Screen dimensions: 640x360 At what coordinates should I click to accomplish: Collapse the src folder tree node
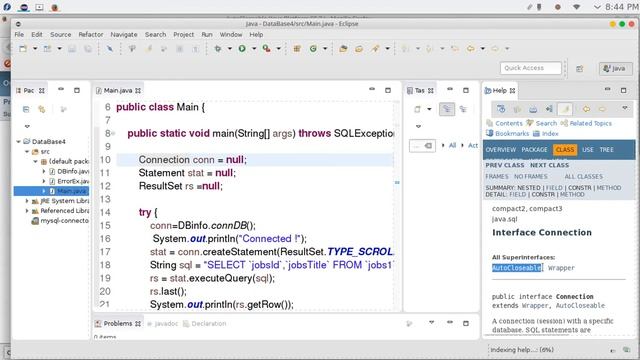[x=27, y=151]
